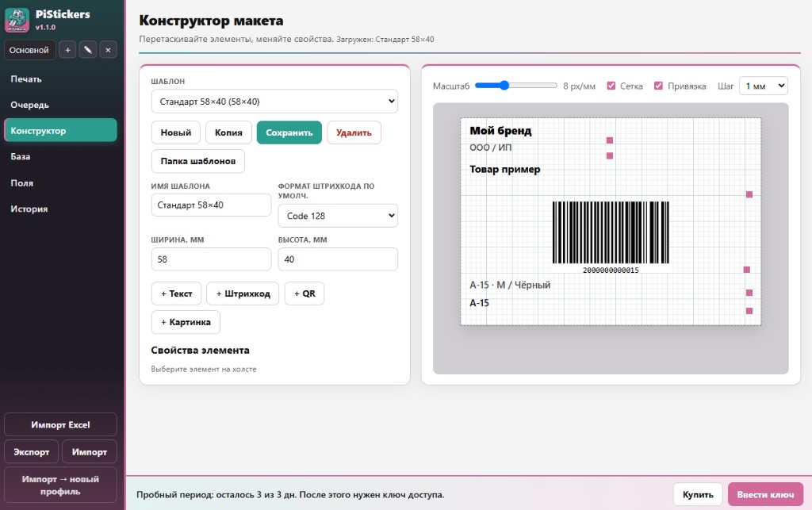The image size is (812, 510).
Task: Select the Конструктор sidebar item
Action: [x=60, y=131]
